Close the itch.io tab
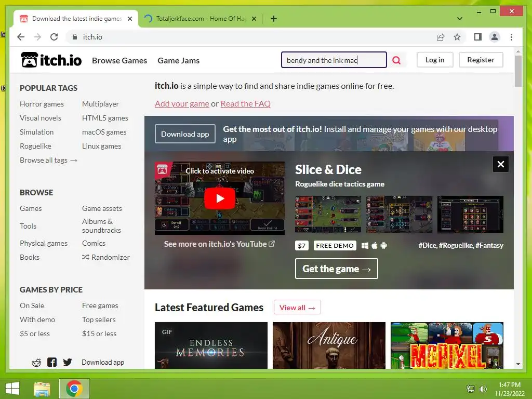 click(x=129, y=19)
